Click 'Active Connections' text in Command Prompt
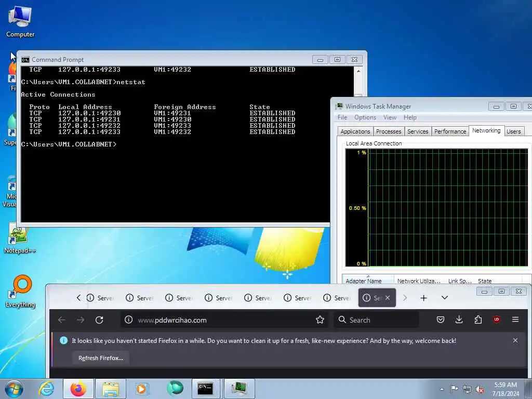The width and height of the screenshot is (532, 399). 58,95
